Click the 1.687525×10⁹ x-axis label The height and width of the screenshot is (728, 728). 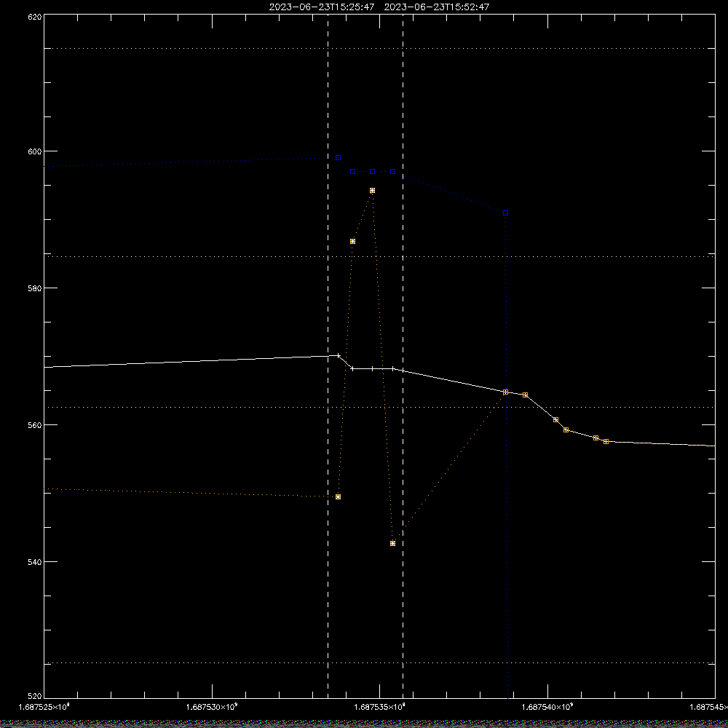(44, 707)
